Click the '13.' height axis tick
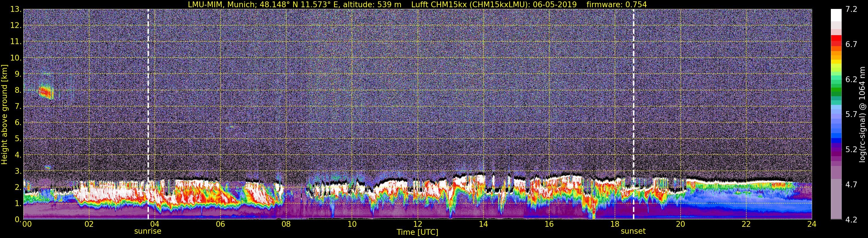Image resolution: width=868 pixels, height=238 pixels. (x=16, y=9)
